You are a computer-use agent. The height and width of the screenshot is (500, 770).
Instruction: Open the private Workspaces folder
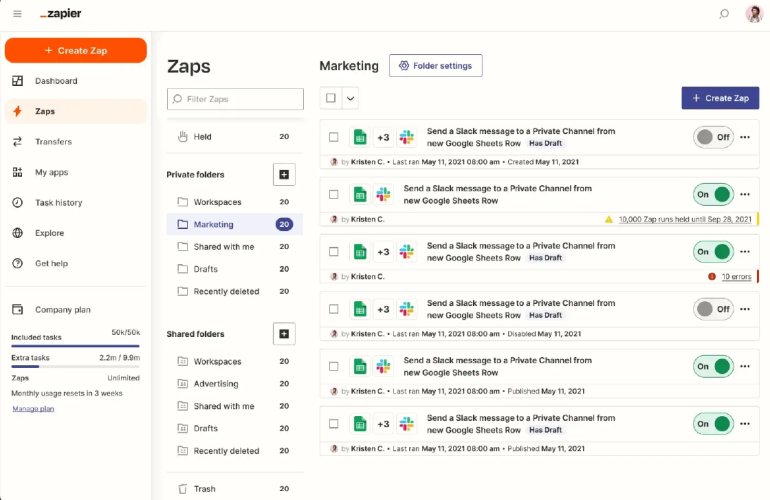click(x=235, y=202)
